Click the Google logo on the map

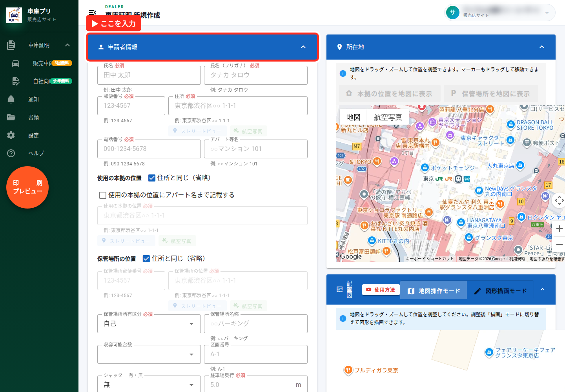350,256
